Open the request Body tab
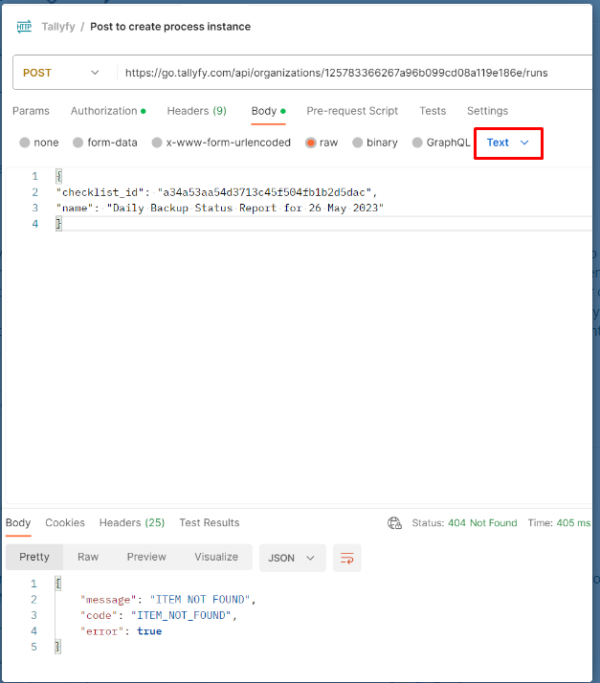 pos(268,111)
